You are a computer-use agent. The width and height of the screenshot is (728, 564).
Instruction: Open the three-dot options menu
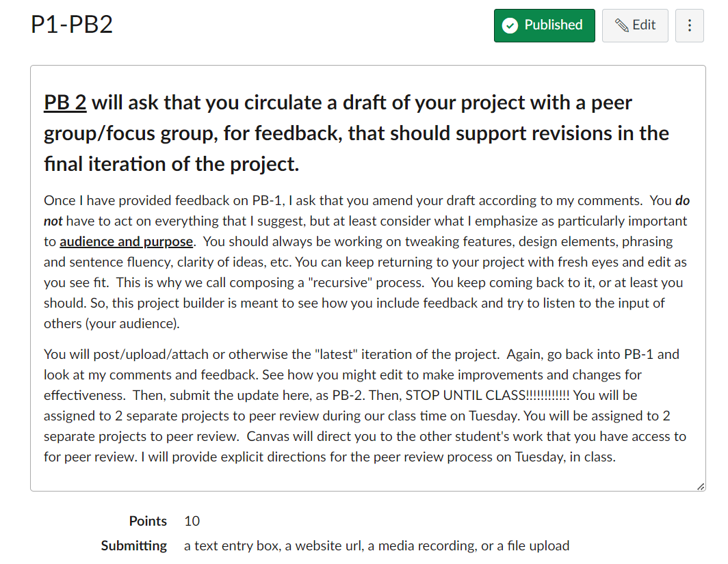coord(690,25)
